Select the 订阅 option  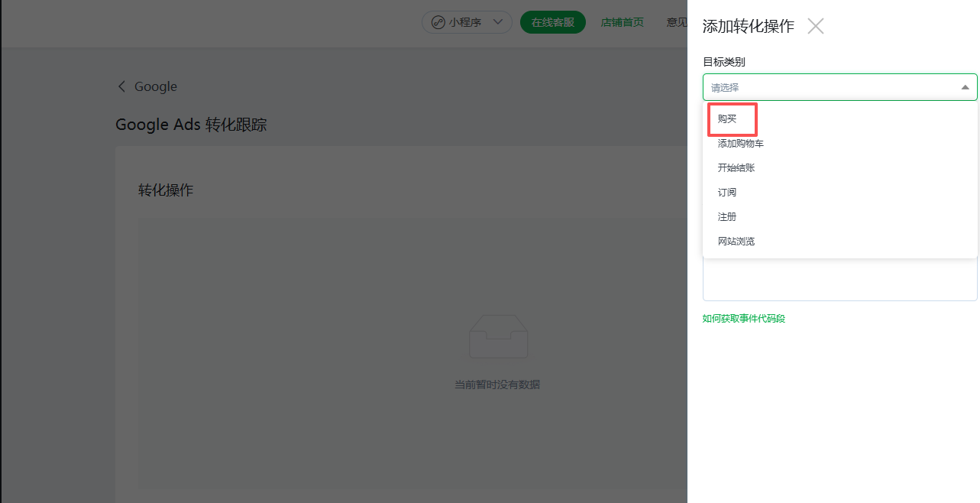[727, 193]
